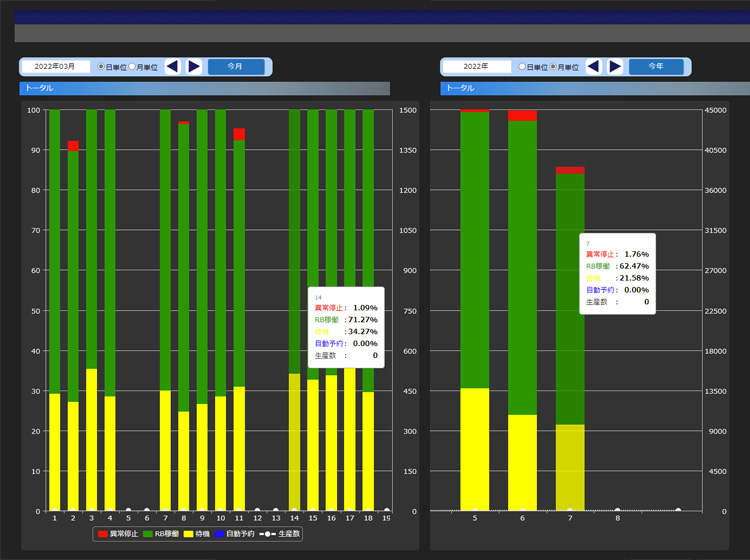Go to next year in right panel
The image size is (750, 560).
(x=615, y=67)
